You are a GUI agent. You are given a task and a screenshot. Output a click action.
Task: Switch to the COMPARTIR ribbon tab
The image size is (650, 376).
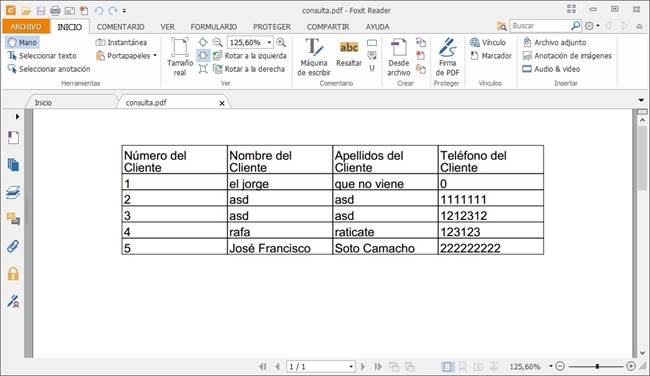pyautogui.click(x=328, y=27)
